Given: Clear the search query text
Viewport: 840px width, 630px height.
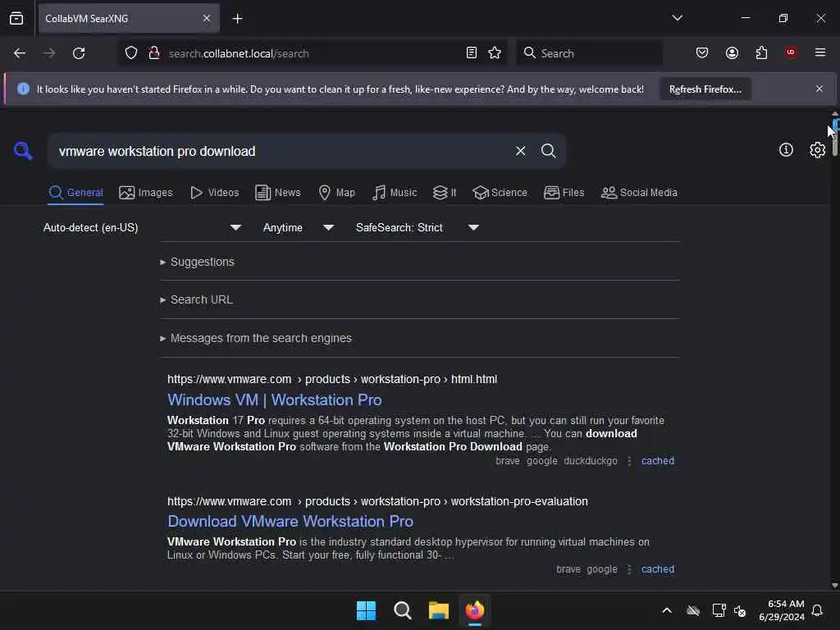Looking at the screenshot, I should 520,151.
